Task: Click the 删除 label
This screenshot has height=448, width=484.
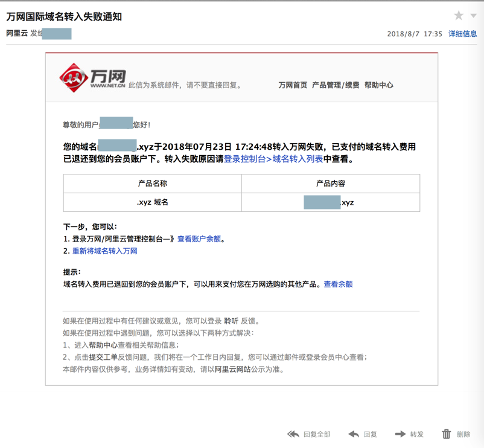Action: [463, 434]
